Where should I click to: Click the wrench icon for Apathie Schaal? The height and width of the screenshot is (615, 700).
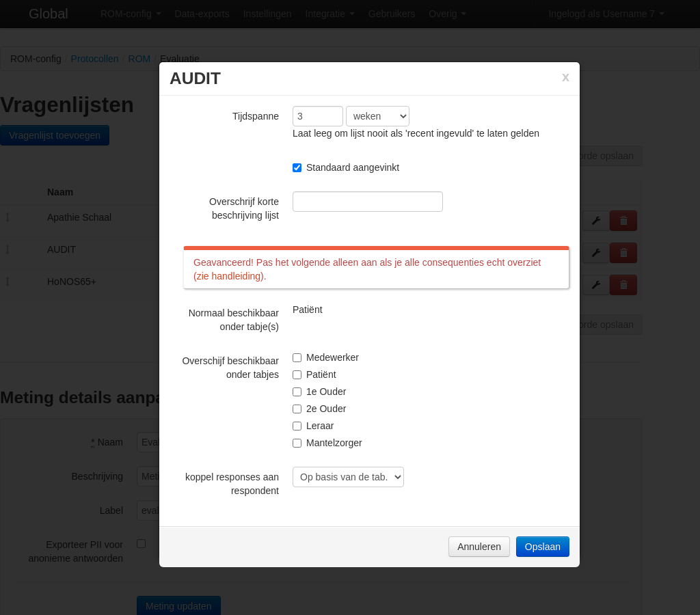(595, 221)
